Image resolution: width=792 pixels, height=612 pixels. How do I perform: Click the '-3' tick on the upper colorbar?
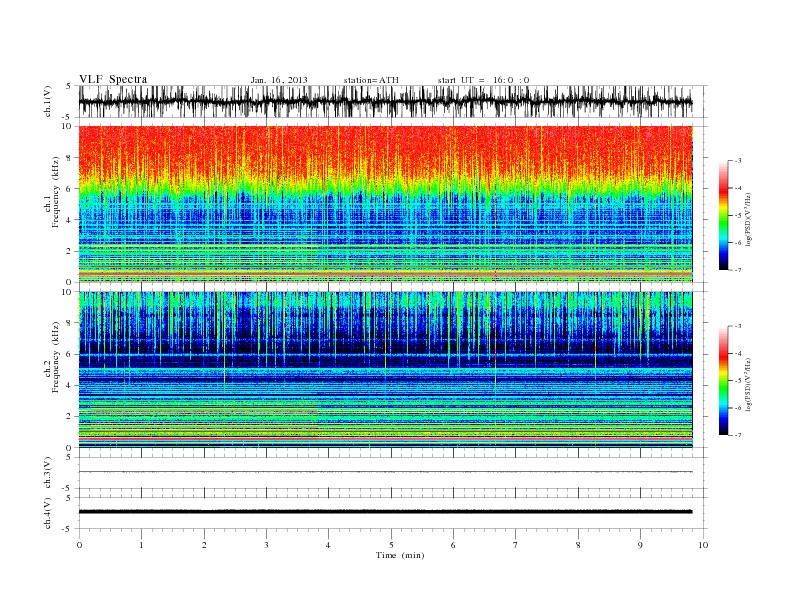pyautogui.click(x=737, y=161)
